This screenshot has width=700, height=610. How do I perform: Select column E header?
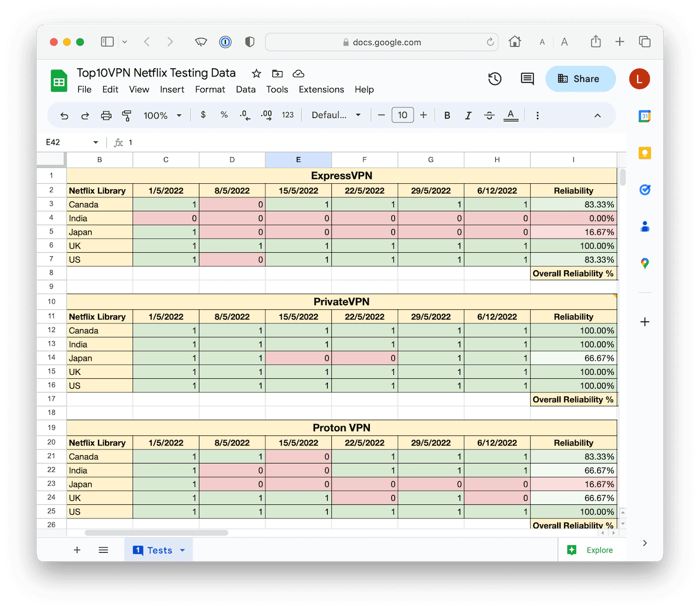(298, 159)
